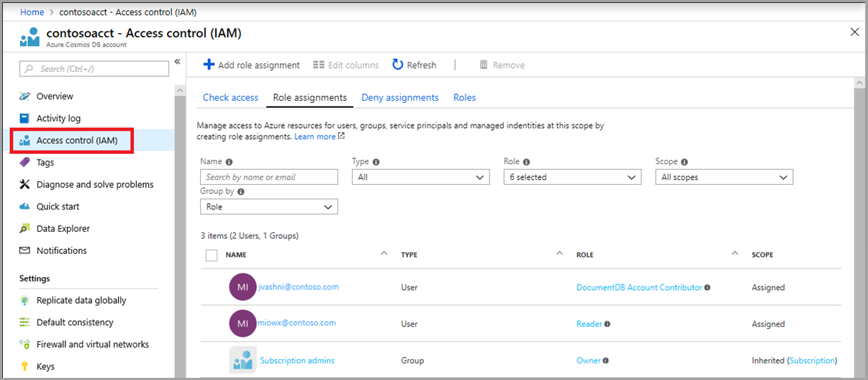
Task: Open the Group by dropdown
Action: pyautogui.click(x=268, y=207)
